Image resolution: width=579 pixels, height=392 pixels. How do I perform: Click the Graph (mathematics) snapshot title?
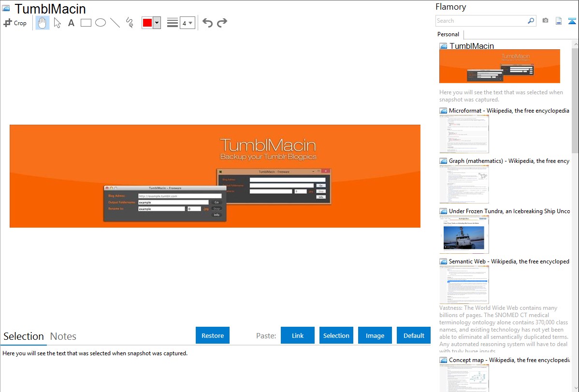coord(509,161)
